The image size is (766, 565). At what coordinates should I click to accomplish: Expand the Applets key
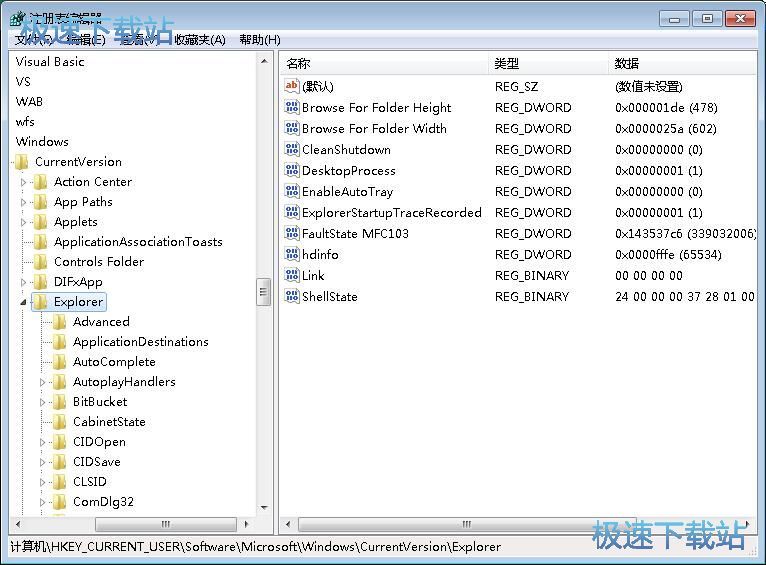(23, 222)
